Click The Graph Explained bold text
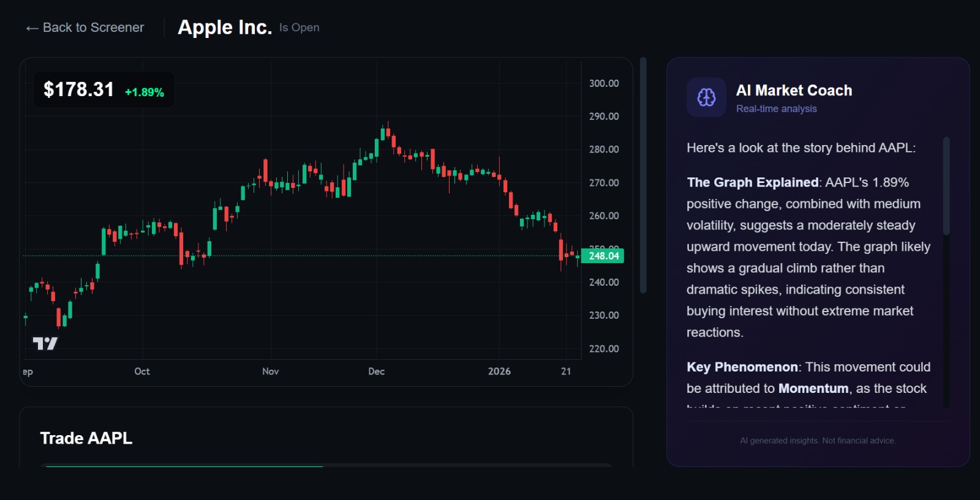The width and height of the screenshot is (980, 500). pos(753,182)
